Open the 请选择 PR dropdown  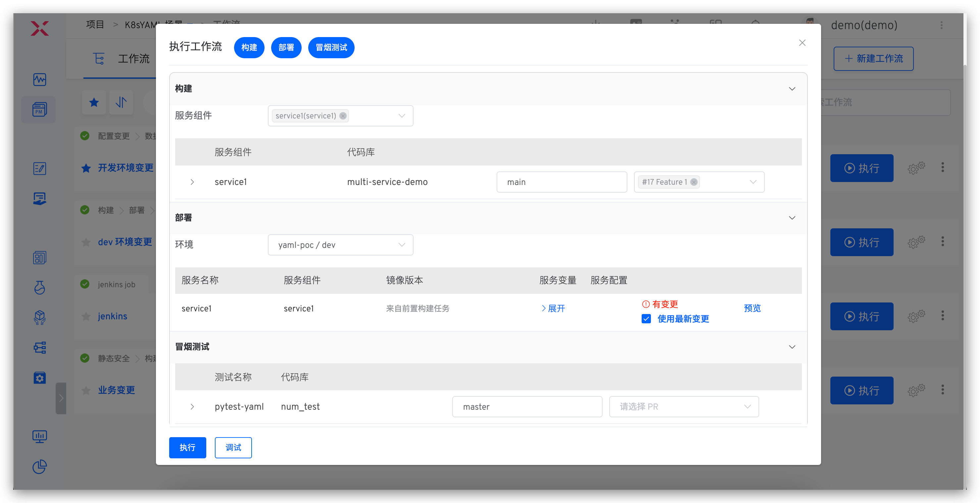[684, 407]
